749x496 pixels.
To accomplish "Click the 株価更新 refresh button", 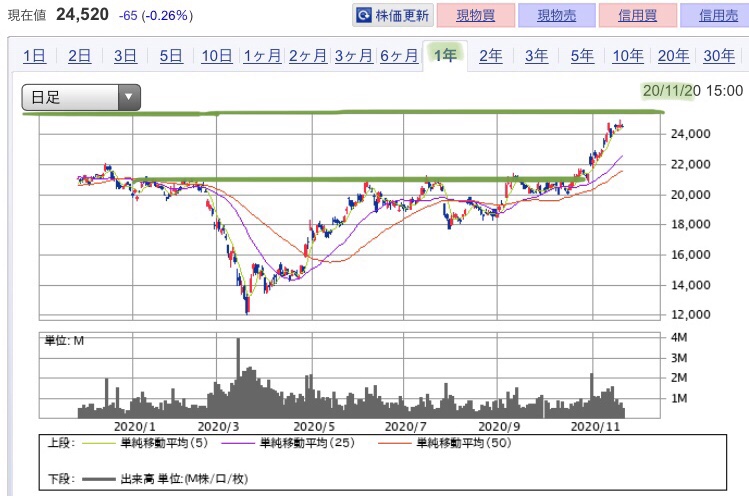I will (393, 15).
